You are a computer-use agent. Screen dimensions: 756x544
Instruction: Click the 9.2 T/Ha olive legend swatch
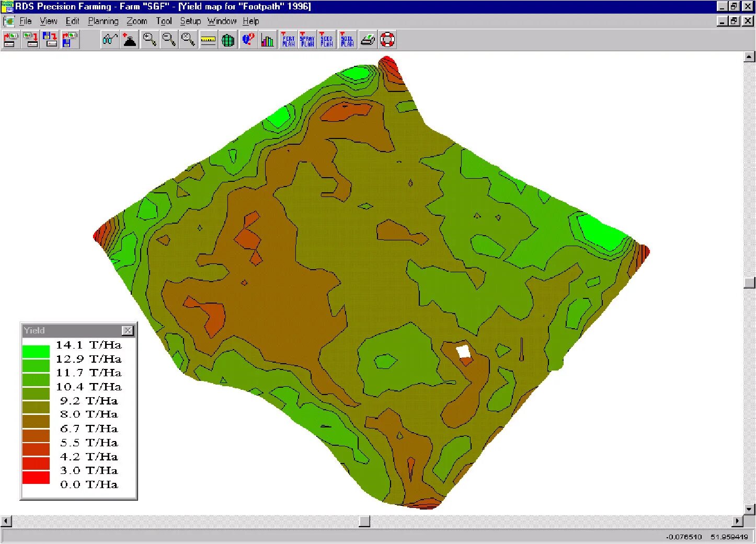[x=36, y=408]
